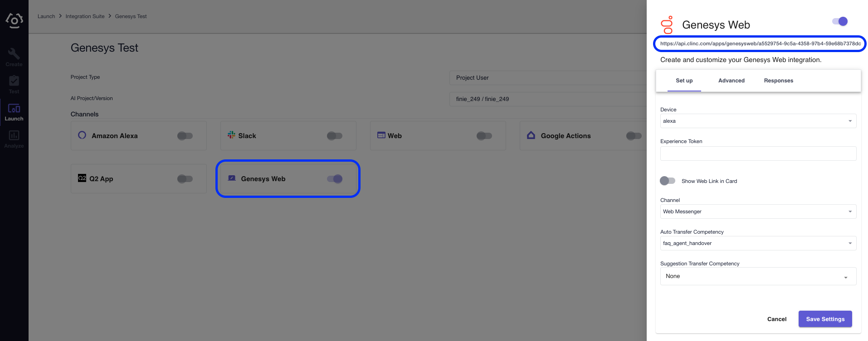Click the Amazon Alexa ring icon
868x341 pixels.
click(82, 135)
